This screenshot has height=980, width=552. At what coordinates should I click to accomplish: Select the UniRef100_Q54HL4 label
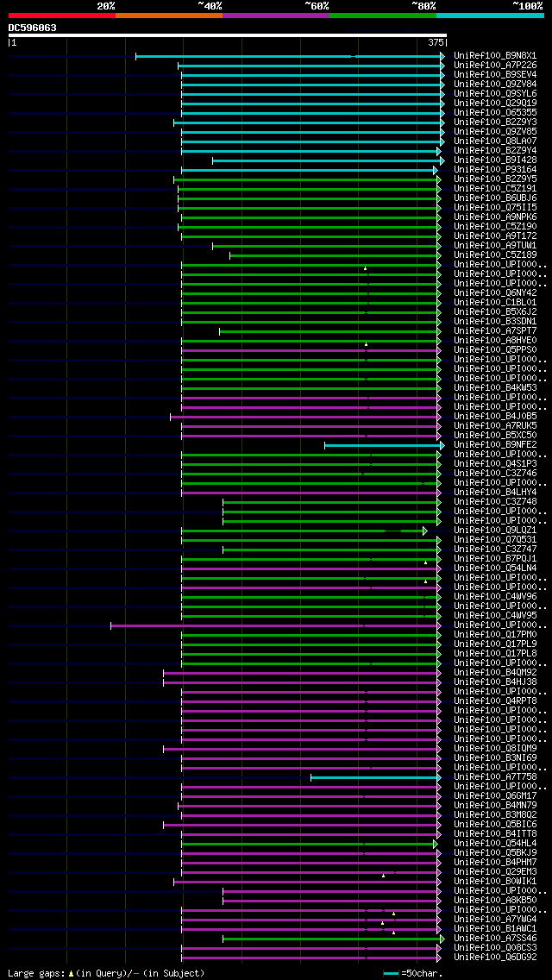tap(495, 844)
